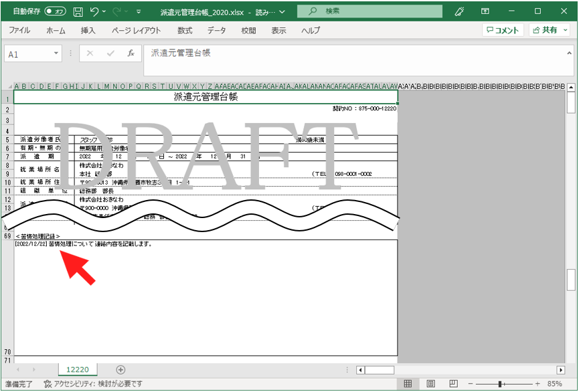Open the Name Box dropdown arrow
The width and height of the screenshot is (579, 392).
tap(56, 54)
